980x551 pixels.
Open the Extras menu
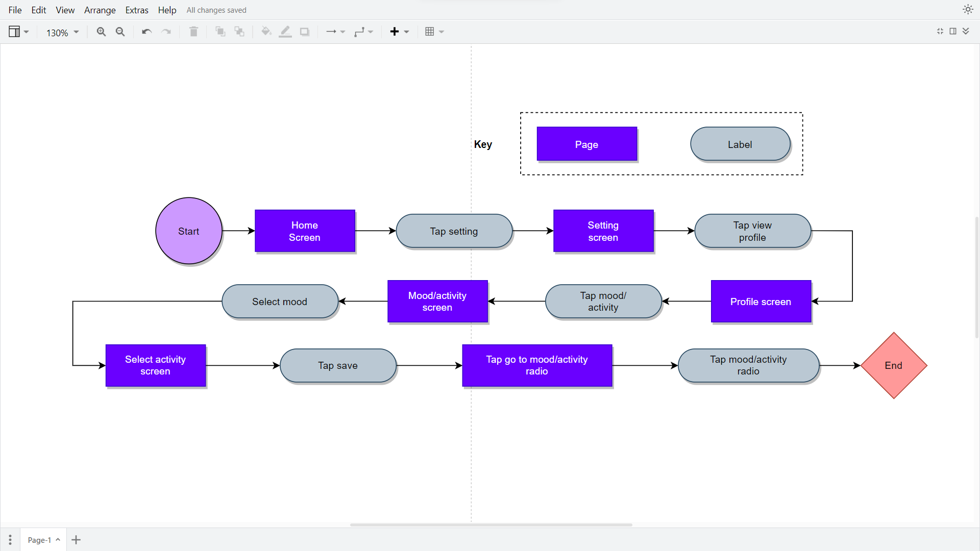coord(137,10)
